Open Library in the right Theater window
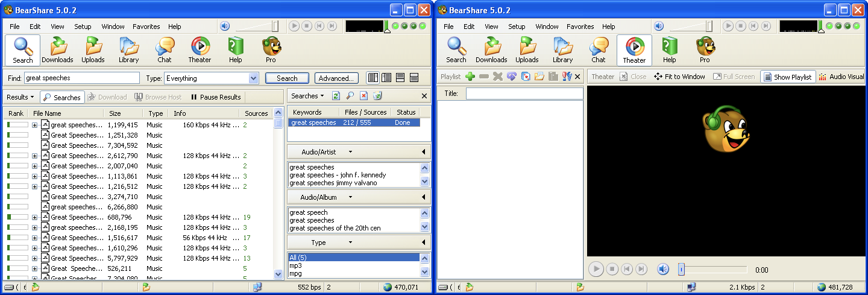 562,50
